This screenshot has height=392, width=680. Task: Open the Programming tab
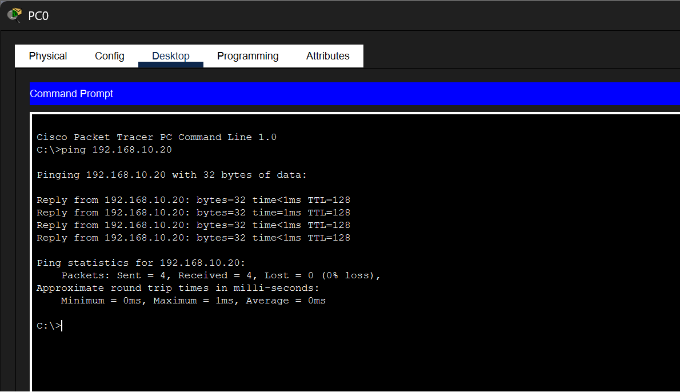point(248,56)
